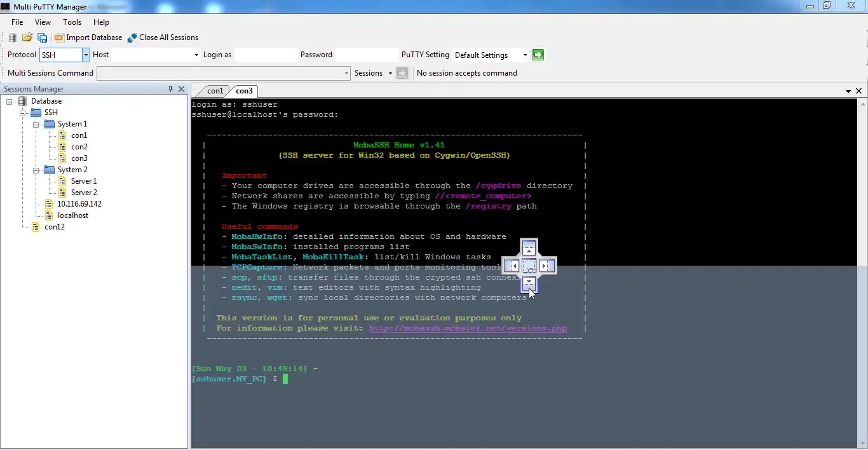Open the Multi Sessions Command dropdown arrow
Image resolution: width=868 pixels, height=450 pixels.
[346, 73]
